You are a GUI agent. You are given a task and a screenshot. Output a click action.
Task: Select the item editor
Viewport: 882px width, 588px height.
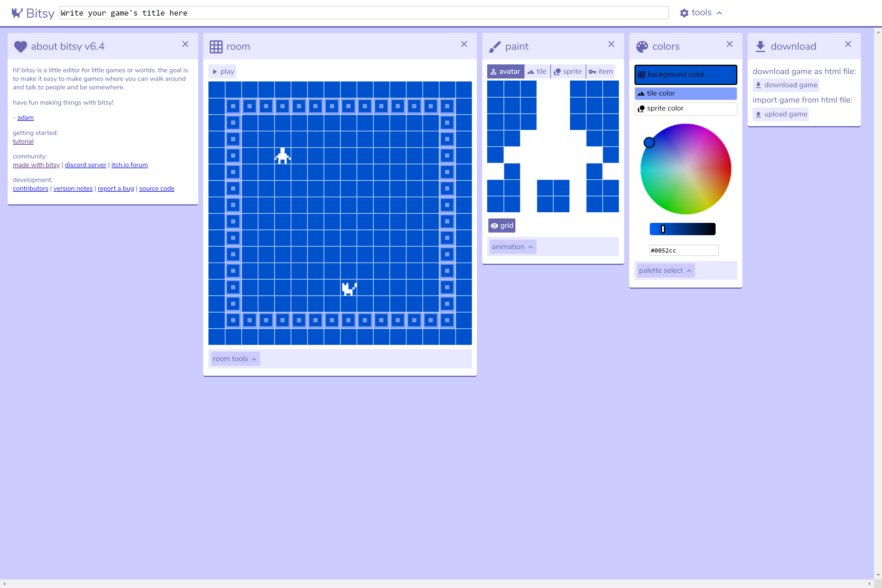pos(600,71)
